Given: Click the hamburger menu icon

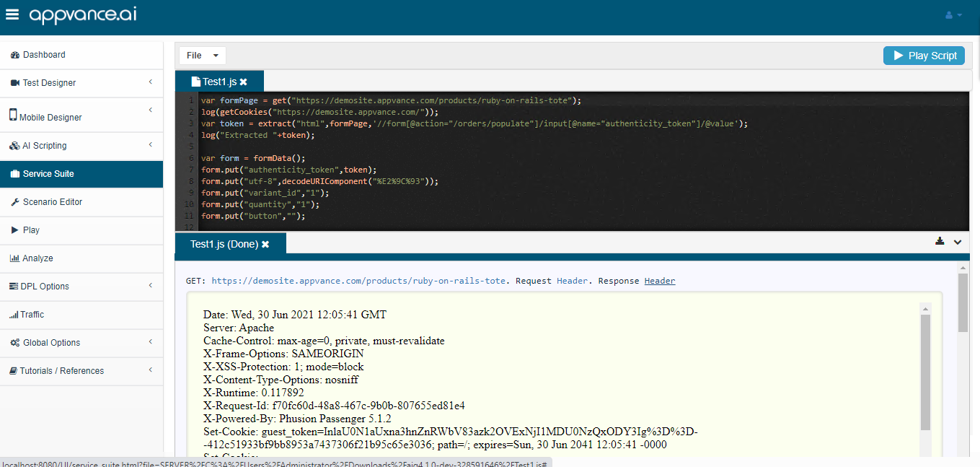Looking at the screenshot, I should (x=12, y=15).
